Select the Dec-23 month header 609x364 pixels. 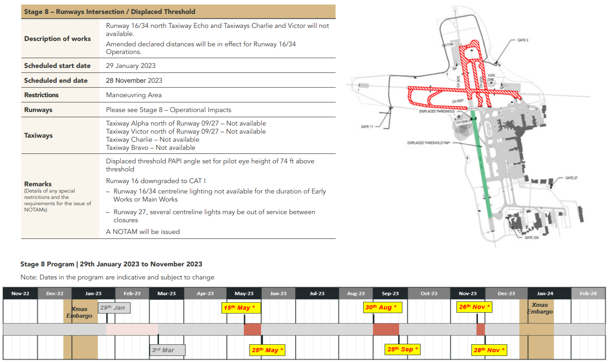(506, 293)
